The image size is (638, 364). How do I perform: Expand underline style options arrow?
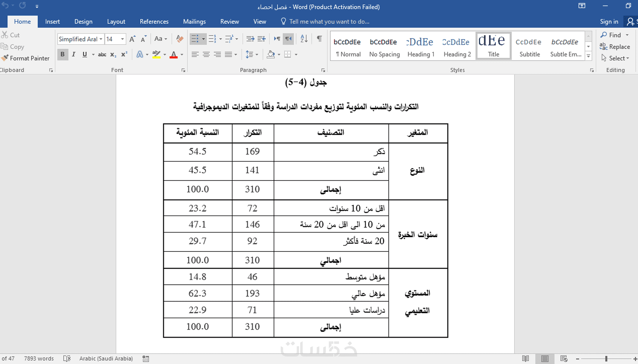[93, 54]
